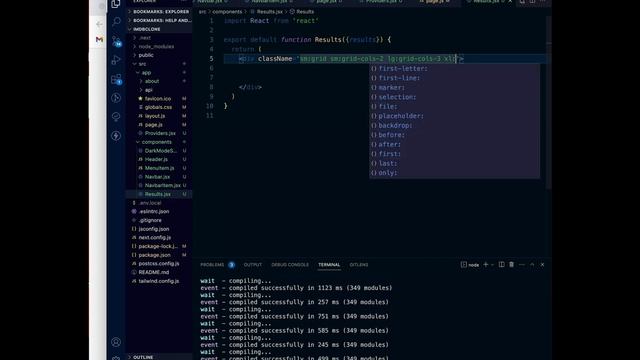Expand BOOKMARKS: EXPLORER section
Screen dimensions: 640x360
158,11
